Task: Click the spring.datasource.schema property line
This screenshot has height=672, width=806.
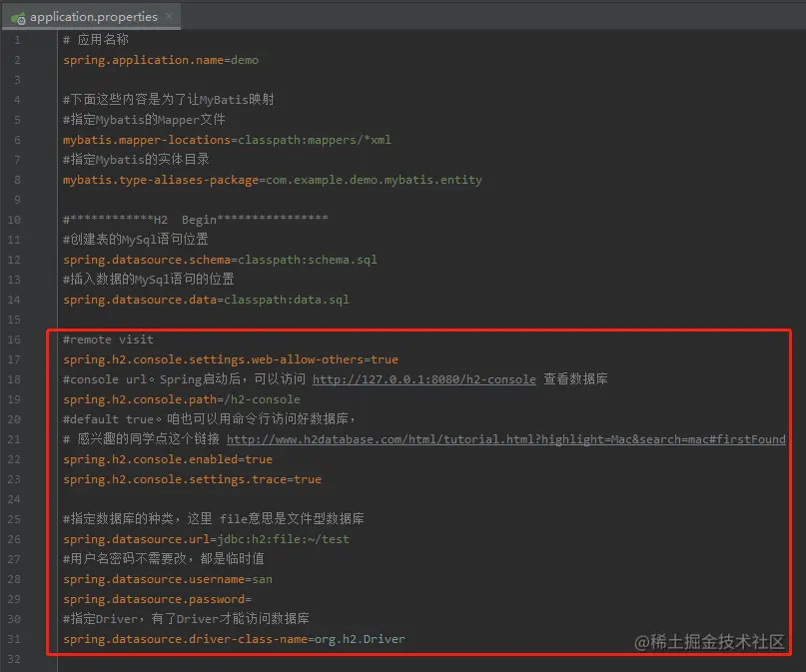Action: pos(220,260)
